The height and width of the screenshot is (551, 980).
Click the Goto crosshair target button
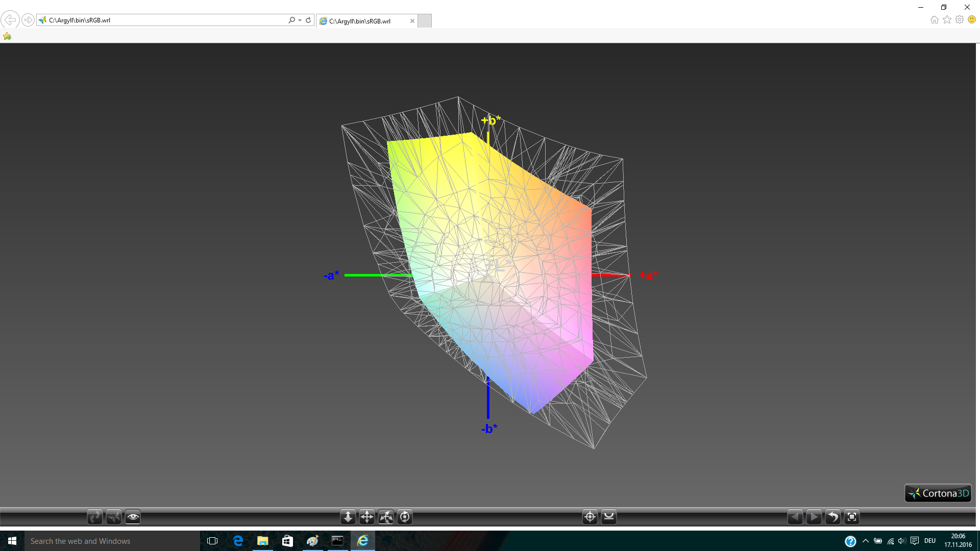pos(590,517)
